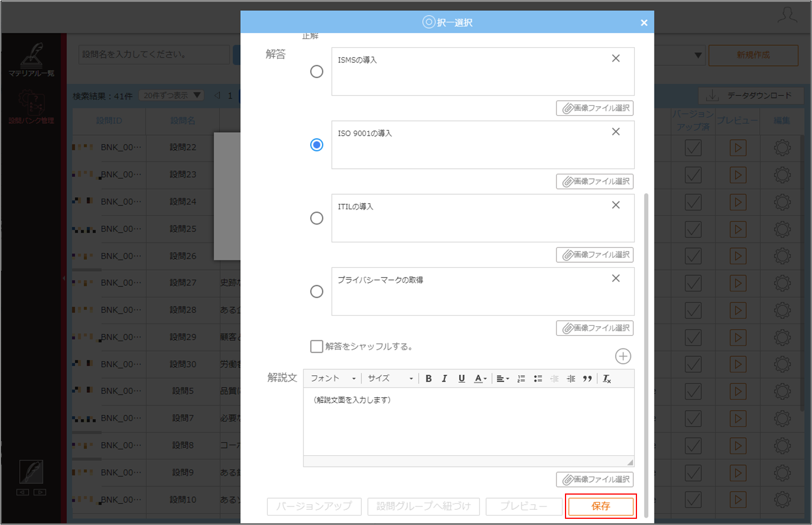Screen dimensions: 812x525
Task: Open settings gear for 設問27 row
Action: click(782, 283)
